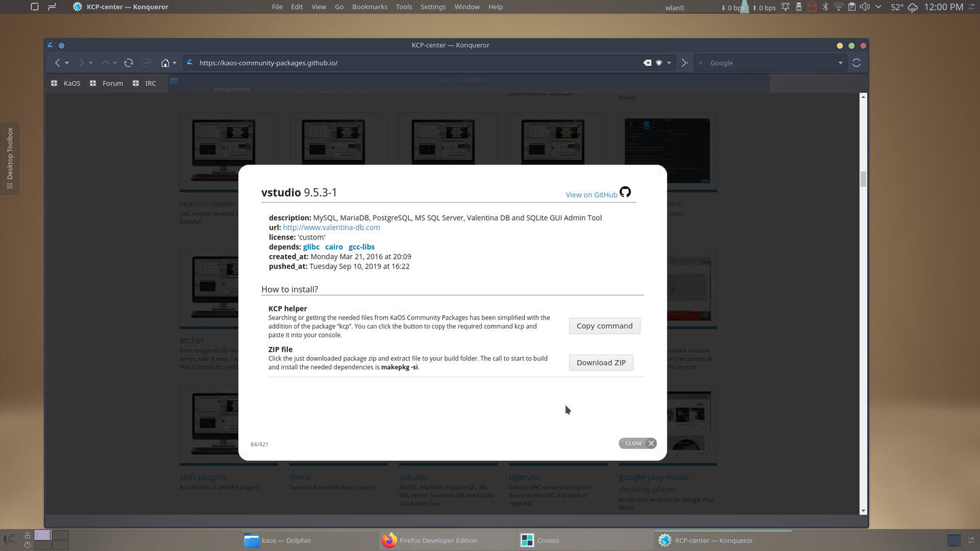The width and height of the screenshot is (980, 551).
Task: Click the Forward navigation arrow
Action: pyautogui.click(x=81, y=63)
